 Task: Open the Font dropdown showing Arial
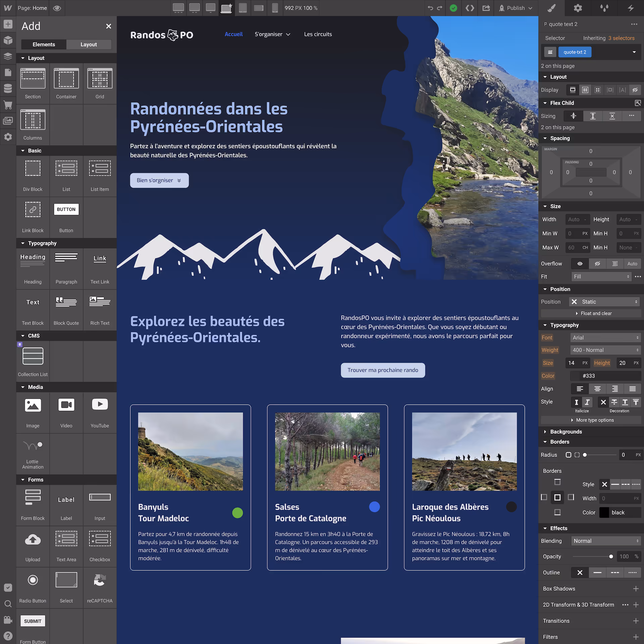click(605, 337)
